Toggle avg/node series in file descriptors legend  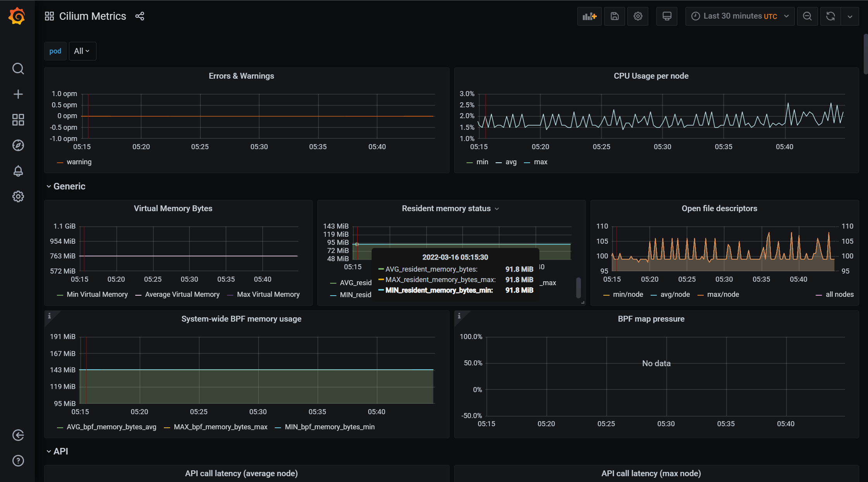click(675, 294)
